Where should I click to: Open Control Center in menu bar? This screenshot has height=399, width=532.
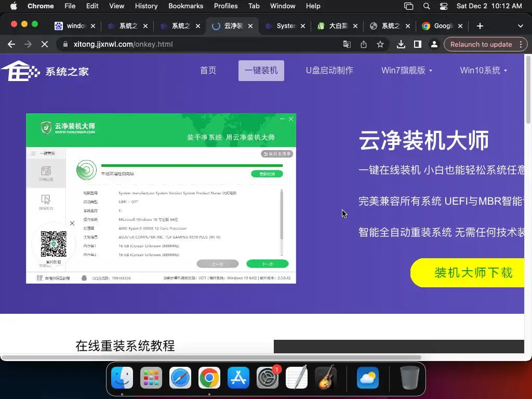tap(444, 6)
